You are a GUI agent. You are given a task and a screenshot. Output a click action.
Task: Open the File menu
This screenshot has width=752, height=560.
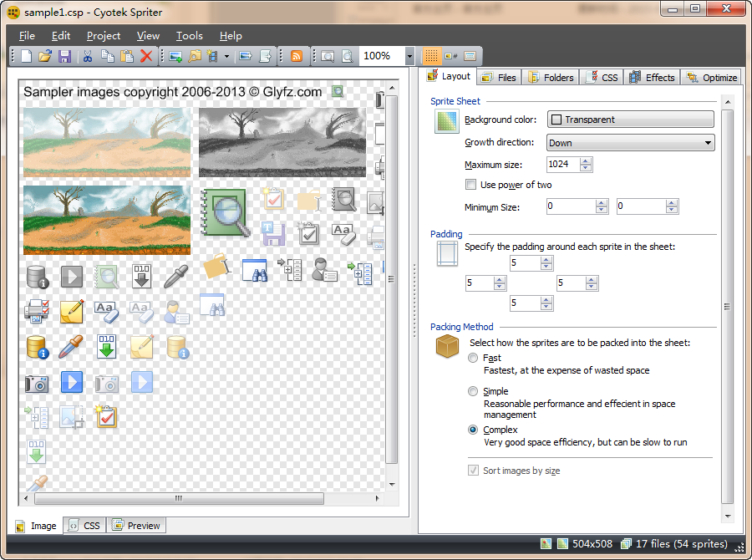(27, 36)
